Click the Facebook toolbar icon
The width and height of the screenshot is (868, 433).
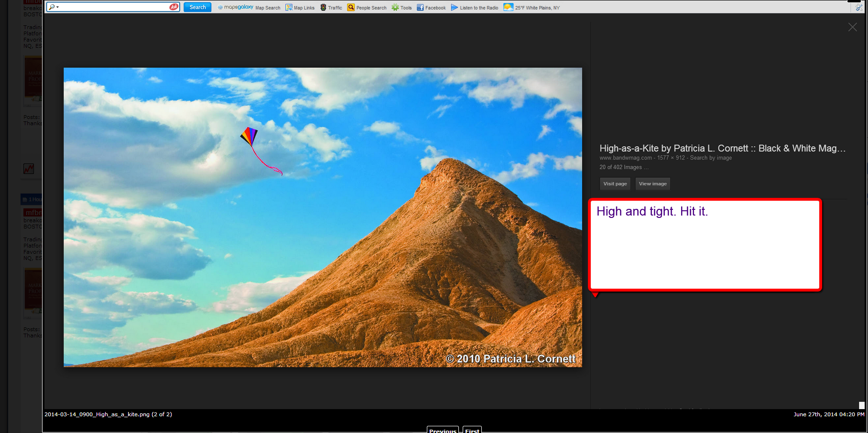[x=420, y=8]
